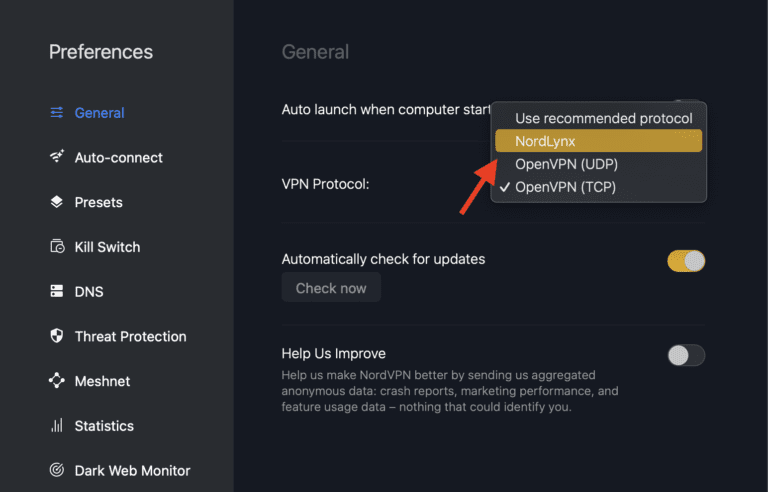Viewport: 768px width, 492px height.
Task: Go to Threat Protection settings
Action: click(x=130, y=336)
